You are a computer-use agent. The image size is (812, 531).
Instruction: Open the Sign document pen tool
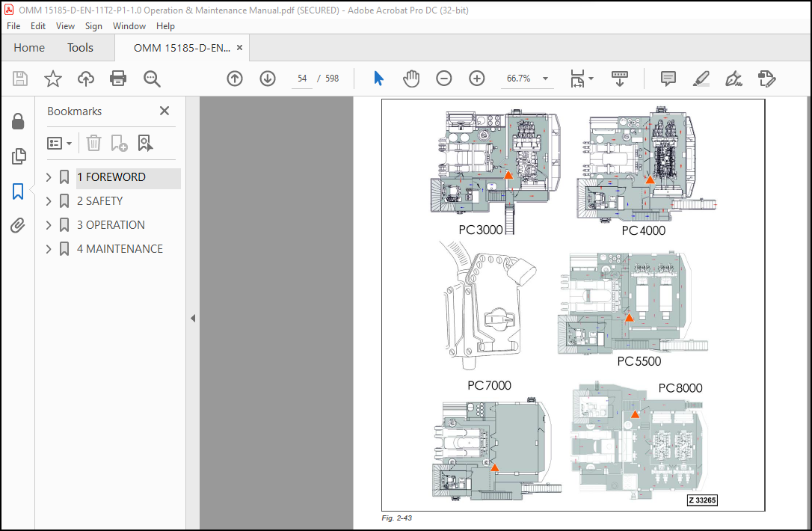(x=733, y=79)
